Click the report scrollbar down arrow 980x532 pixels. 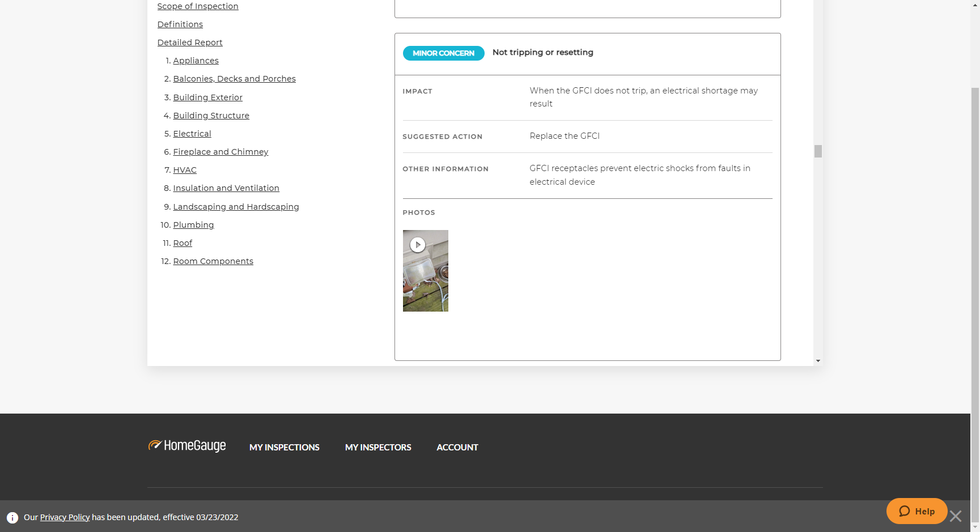[x=818, y=361]
